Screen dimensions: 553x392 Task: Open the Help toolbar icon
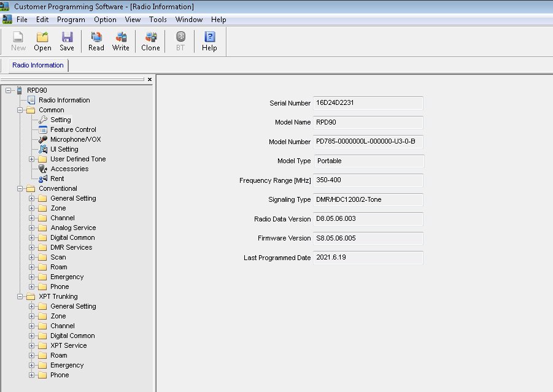pyautogui.click(x=209, y=41)
